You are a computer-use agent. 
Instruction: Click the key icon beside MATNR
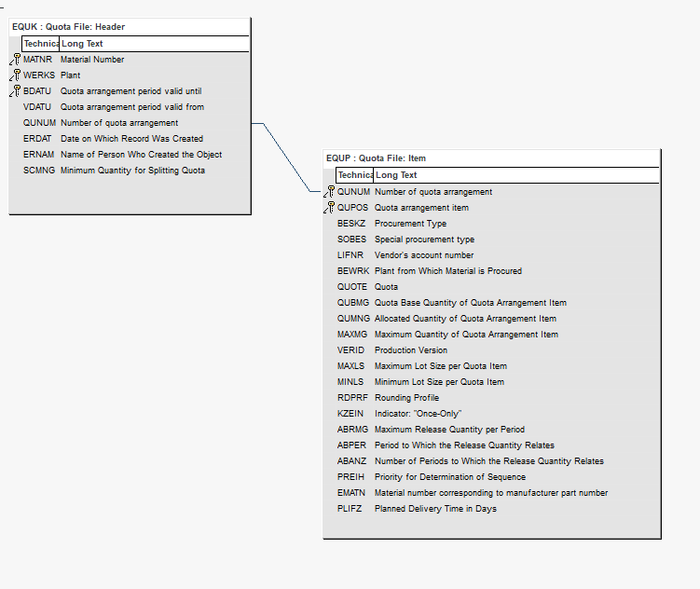point(16,60)
